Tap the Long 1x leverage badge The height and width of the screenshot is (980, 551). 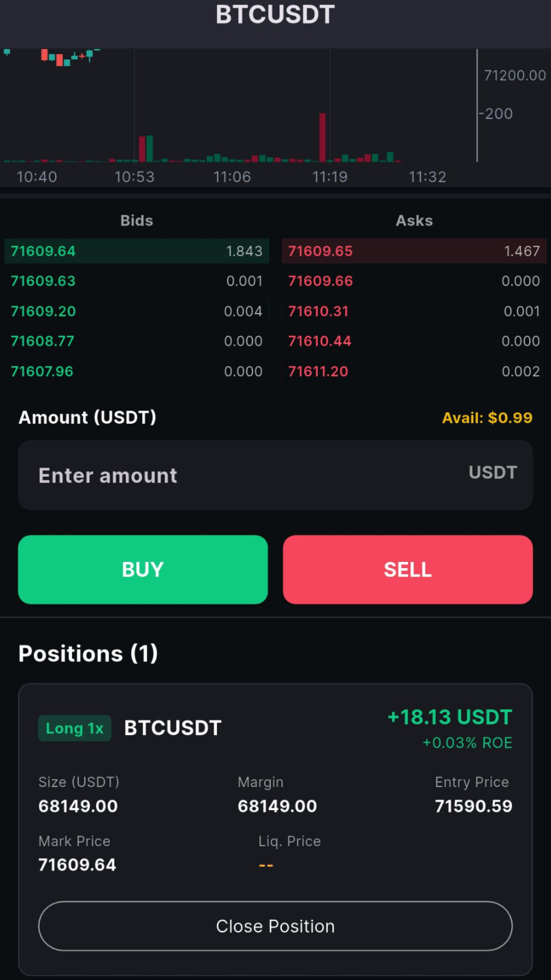[75, 728]
